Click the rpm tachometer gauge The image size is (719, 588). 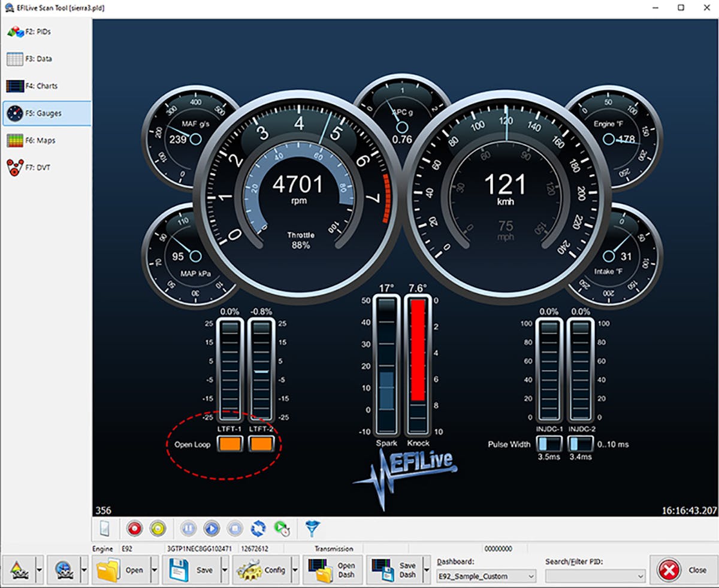(298, 192)
